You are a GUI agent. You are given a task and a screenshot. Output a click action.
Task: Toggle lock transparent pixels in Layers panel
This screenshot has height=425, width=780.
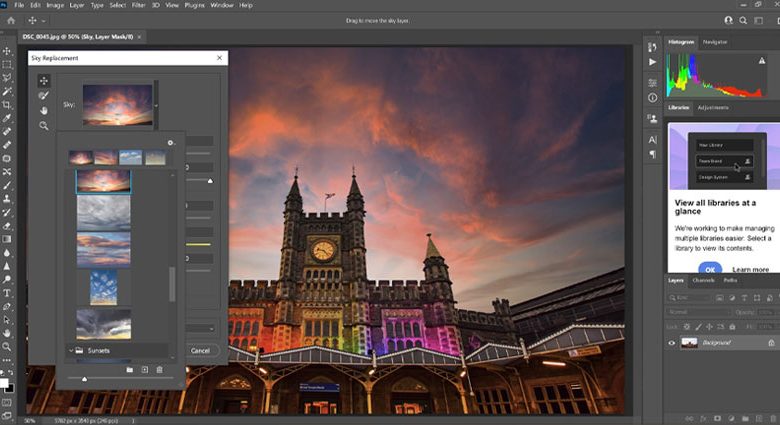(x=687, y=327)
